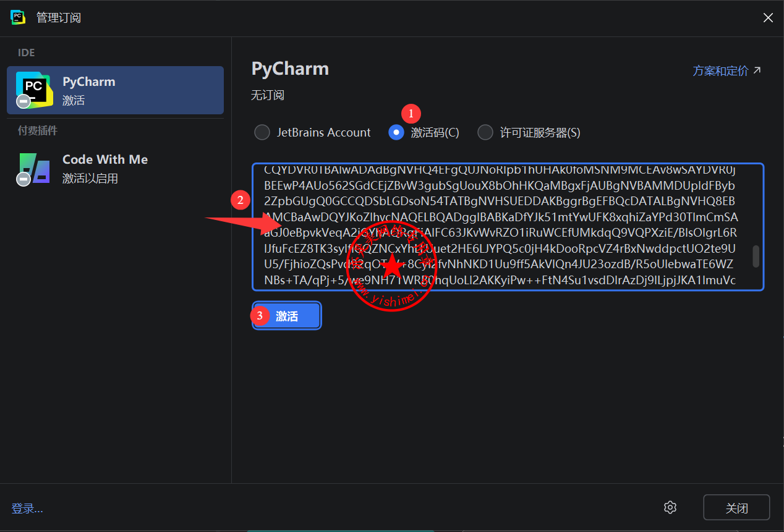The image size is (784, 532).
Task: Select the PyCharm product icon in the sidebar
Action: point(34,89)
